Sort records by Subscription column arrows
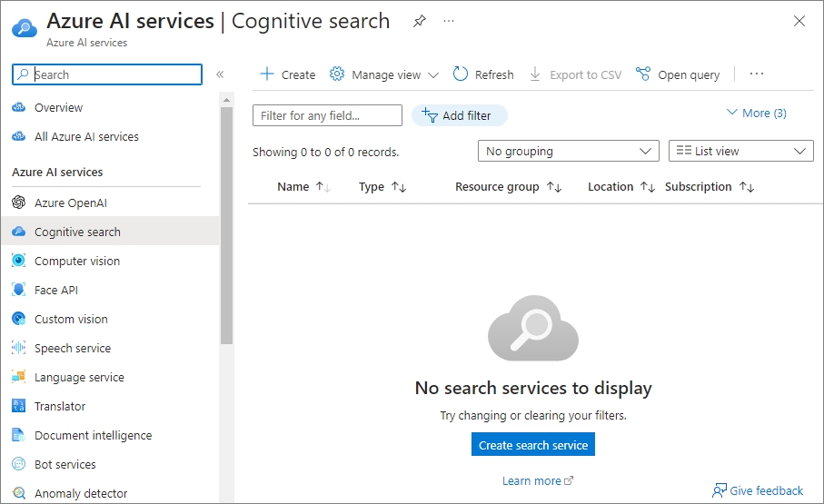The width and height of the screenshot is (824, 504). 747,187
